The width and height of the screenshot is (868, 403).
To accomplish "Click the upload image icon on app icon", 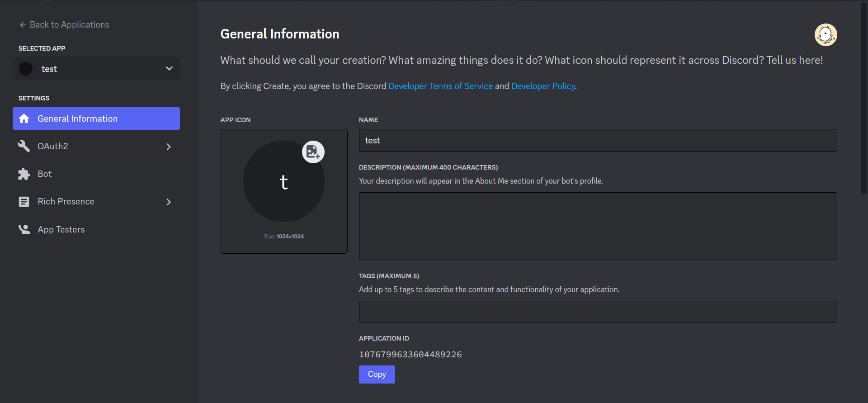I will pos(313,152).
